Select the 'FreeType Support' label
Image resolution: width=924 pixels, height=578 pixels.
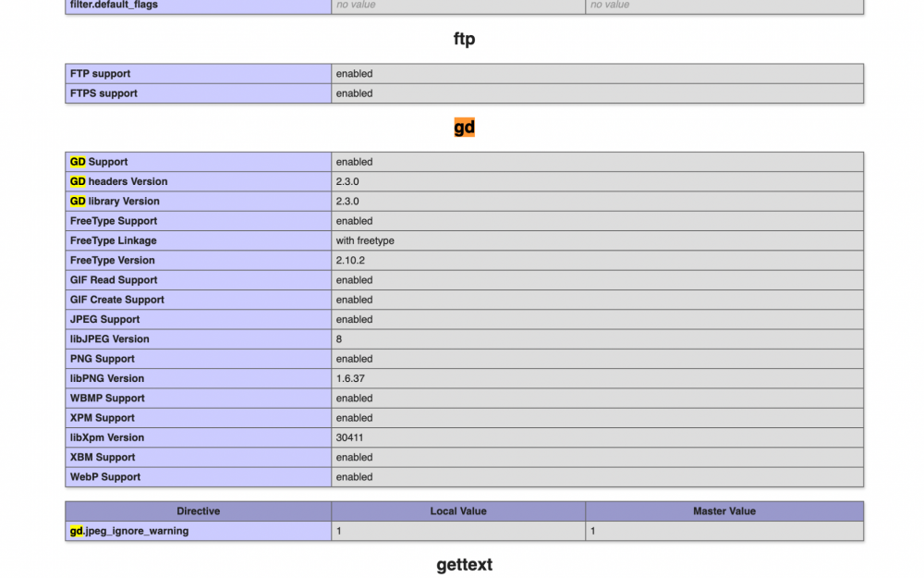tap(113, 221)
